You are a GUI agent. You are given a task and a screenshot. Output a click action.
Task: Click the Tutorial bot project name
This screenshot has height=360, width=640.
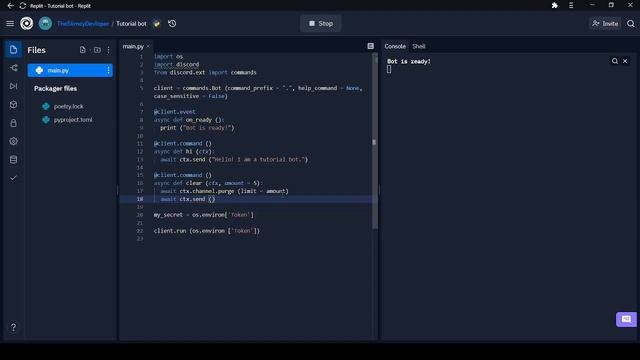point(131,24)
